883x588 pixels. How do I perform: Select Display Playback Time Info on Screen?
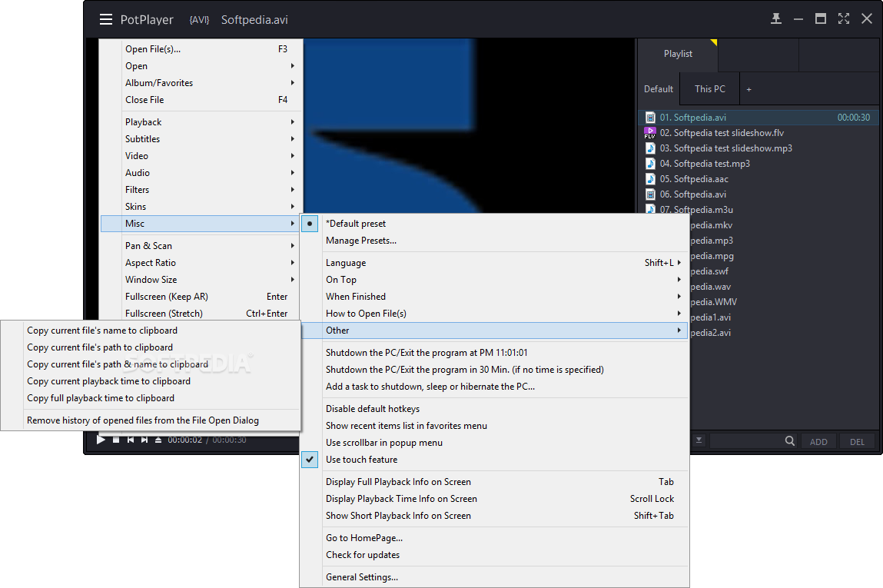pyautogui.click(x=495, y=499)
